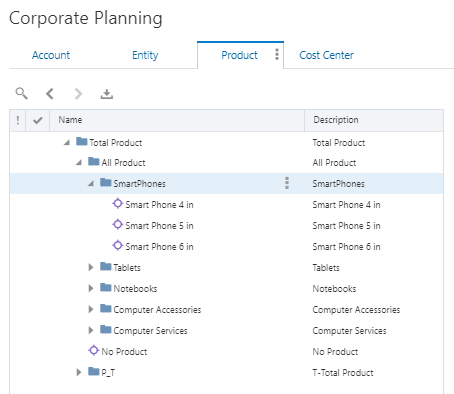
Task: Open the Product tab actions menu dots
Action: pos(277,54)
